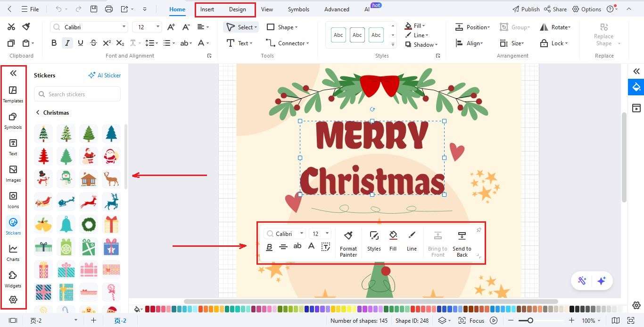Select the green wreath sticker

click(89, 224)
